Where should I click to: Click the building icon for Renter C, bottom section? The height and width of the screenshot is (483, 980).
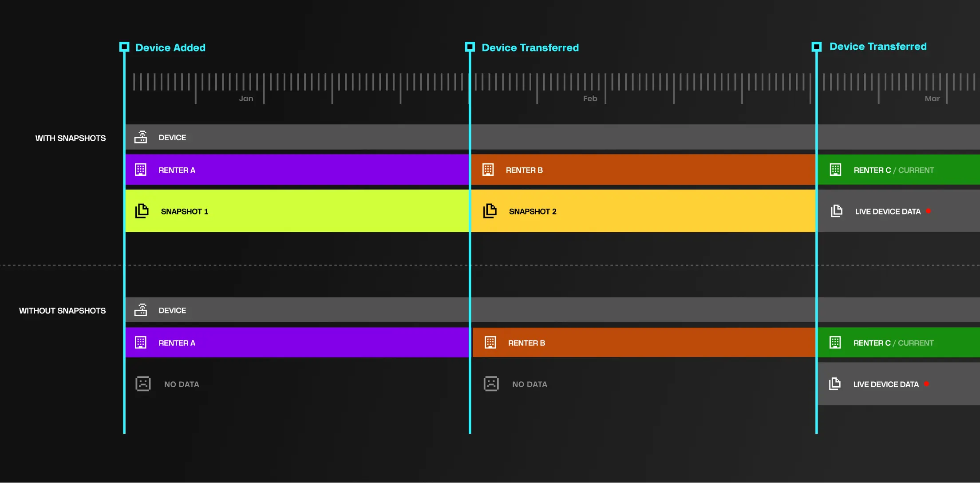click(x=835, y=342)
